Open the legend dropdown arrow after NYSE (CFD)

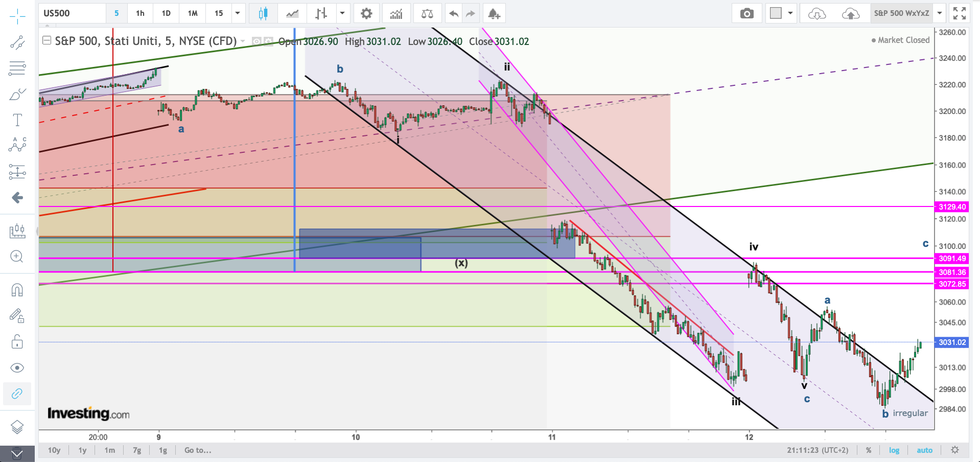point(243,41)
